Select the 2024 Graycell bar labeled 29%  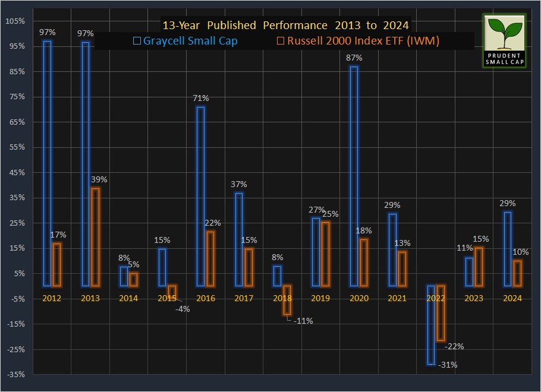coord(508,249)
